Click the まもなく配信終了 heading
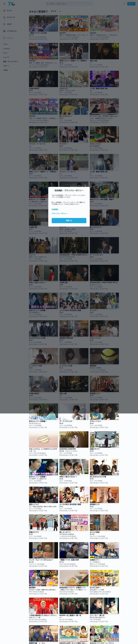 pos(38,11)
